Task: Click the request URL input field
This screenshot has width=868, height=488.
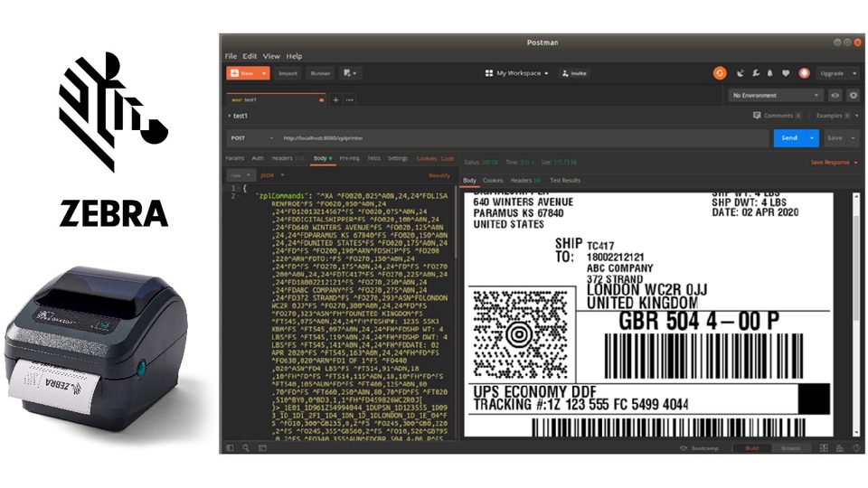Action: 524,137
